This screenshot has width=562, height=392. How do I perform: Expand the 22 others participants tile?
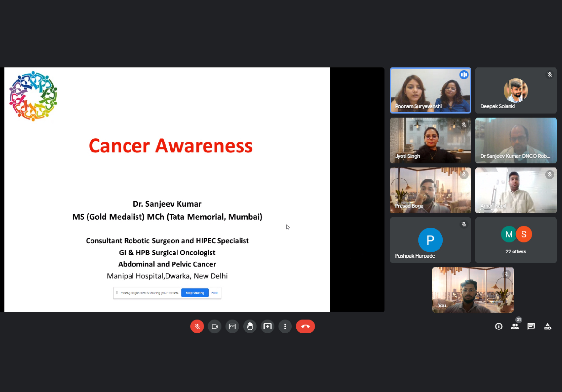pos(516,240)
